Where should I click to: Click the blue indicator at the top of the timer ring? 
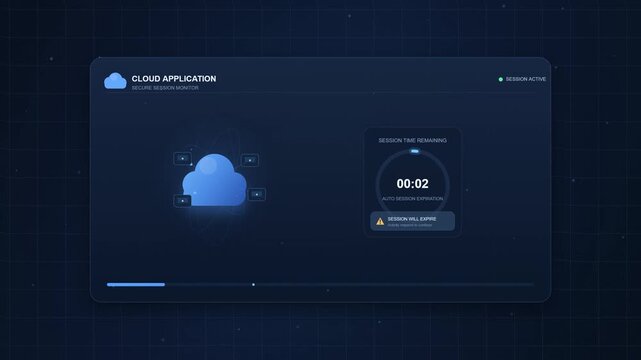[x=415, y=151]
